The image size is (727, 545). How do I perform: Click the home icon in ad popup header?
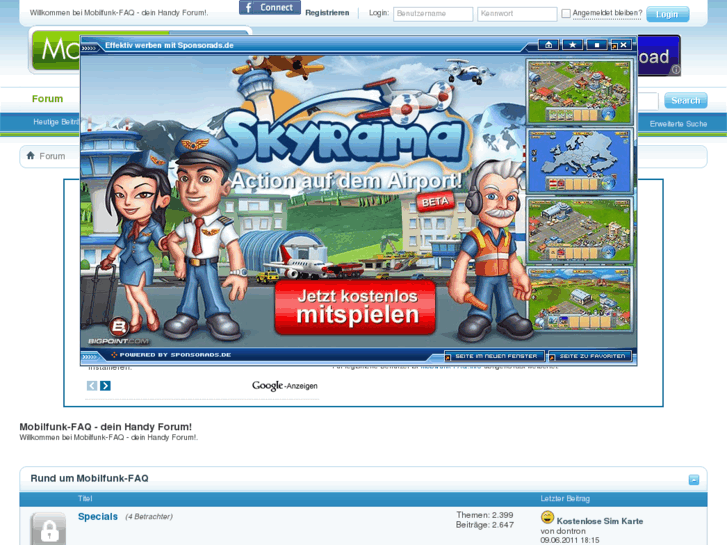[x=548, y=45]
